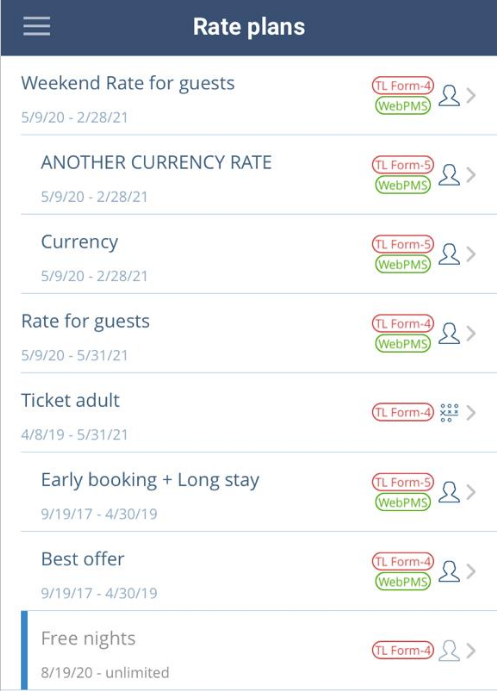Click person icon next to Currency plan
The height and width of the screenshot is (691, 497).
pos(449,254)
